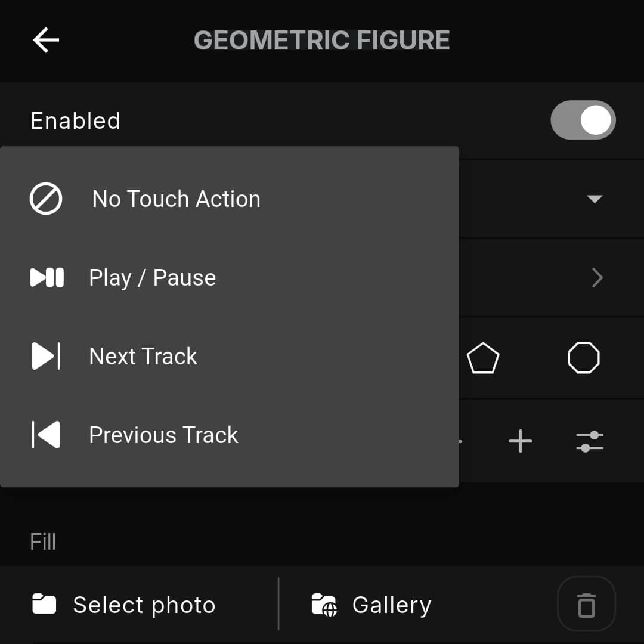Select No Touch Action from the open list
The height and width of the screenshot is (644, 644).
(x=176, y=199)
